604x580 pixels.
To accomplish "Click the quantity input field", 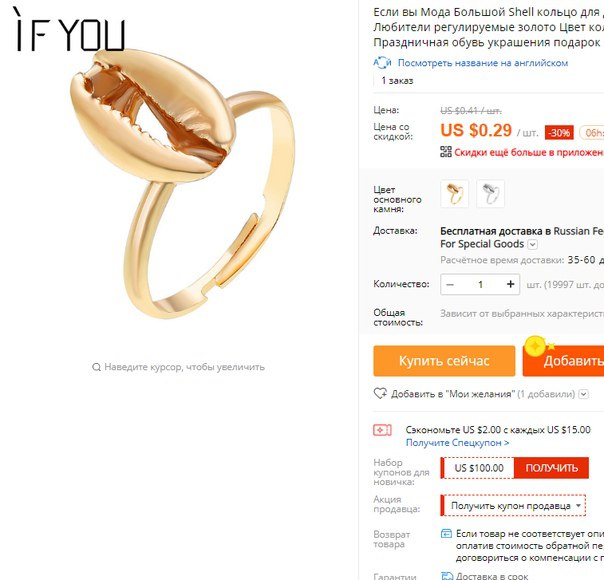I will click(x=480, y=285).
